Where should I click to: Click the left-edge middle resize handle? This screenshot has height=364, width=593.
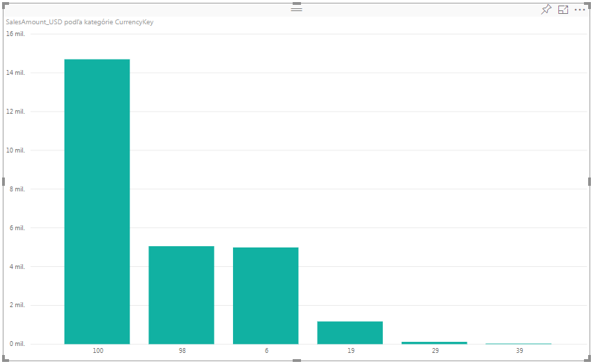click(x=3, y=182)
